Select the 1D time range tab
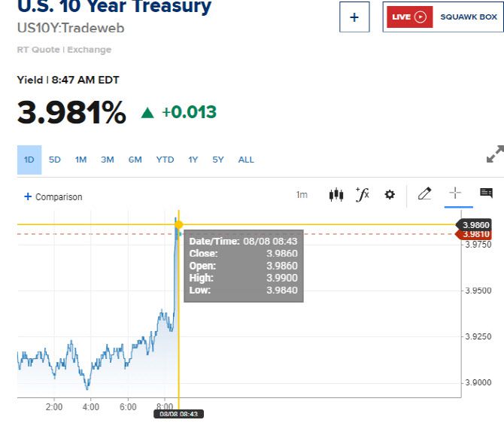Image resolution: width=504 pixels, height=432 pixels. tap(29, 160)
